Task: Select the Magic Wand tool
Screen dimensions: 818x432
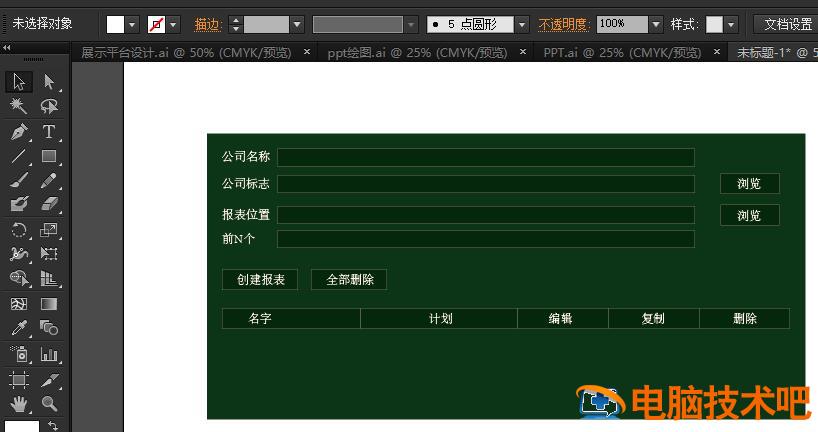Action: pos(18,107)
